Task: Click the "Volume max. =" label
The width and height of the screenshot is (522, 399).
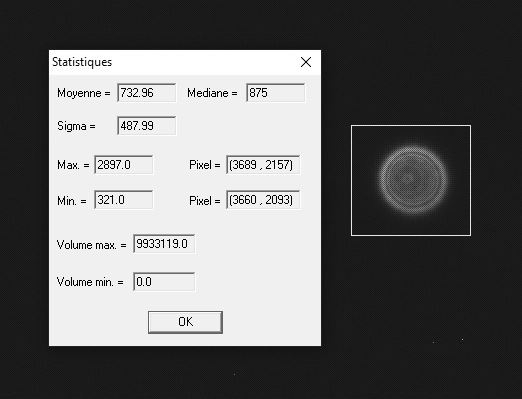Action: tap(92, 245)
